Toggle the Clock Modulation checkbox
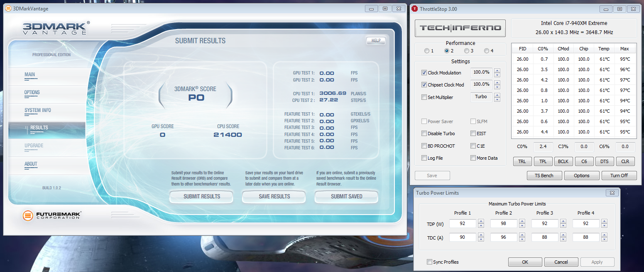The width and height of the screenshot is (644, 272). click(424, 72)
